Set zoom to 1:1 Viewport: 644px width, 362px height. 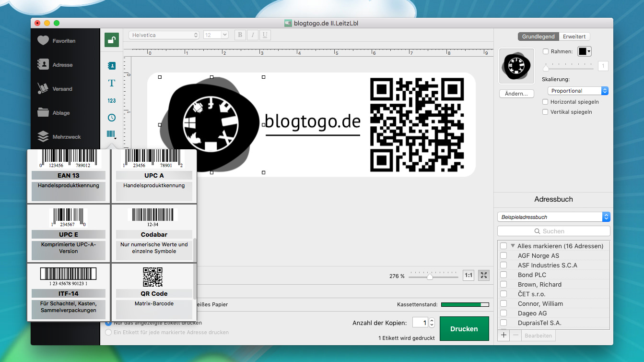pos(468,276)
